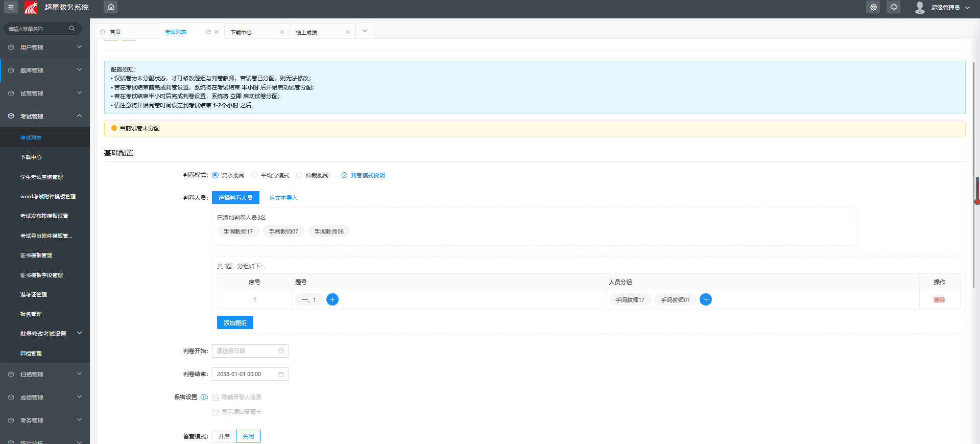The image size is (980, 444).
Task: Open the tab list dropdown chevron
Action: [365, 31]
